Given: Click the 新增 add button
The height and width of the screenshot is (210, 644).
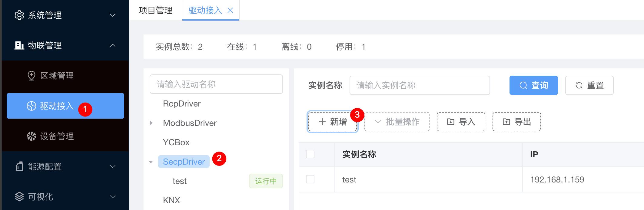Looking at the screenshot, I should pyautogui.click(x=333, y=122).
